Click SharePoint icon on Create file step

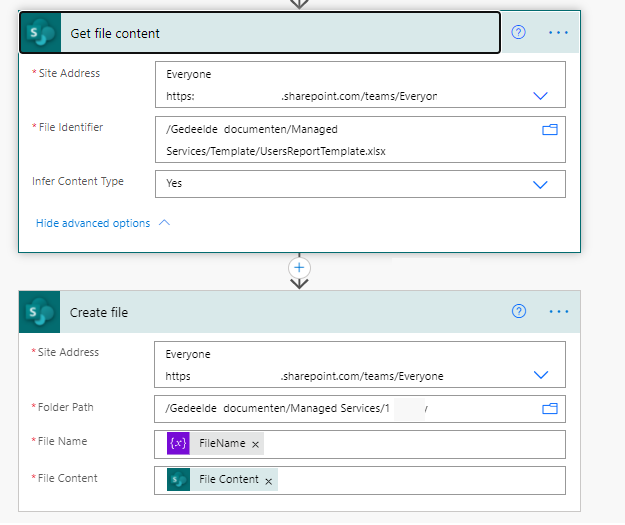pyautogui.click(x=41, y=312)
